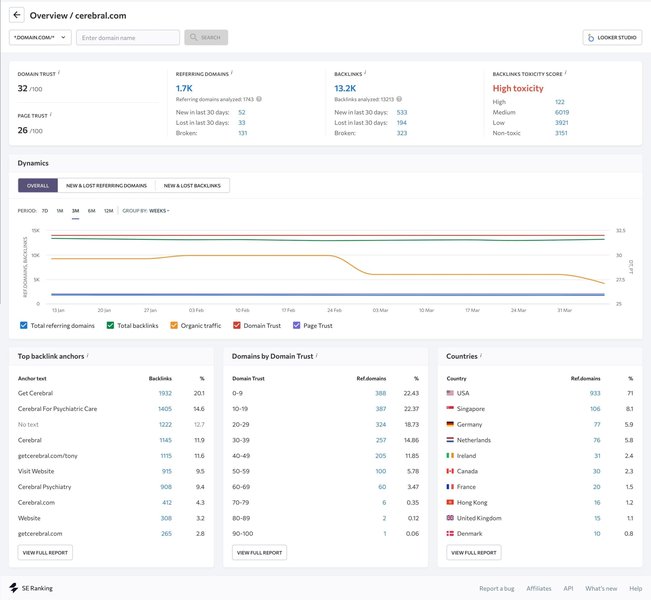Toggle Page Trust chart checkbox
The image size is (651, 600).
point(296,325)
